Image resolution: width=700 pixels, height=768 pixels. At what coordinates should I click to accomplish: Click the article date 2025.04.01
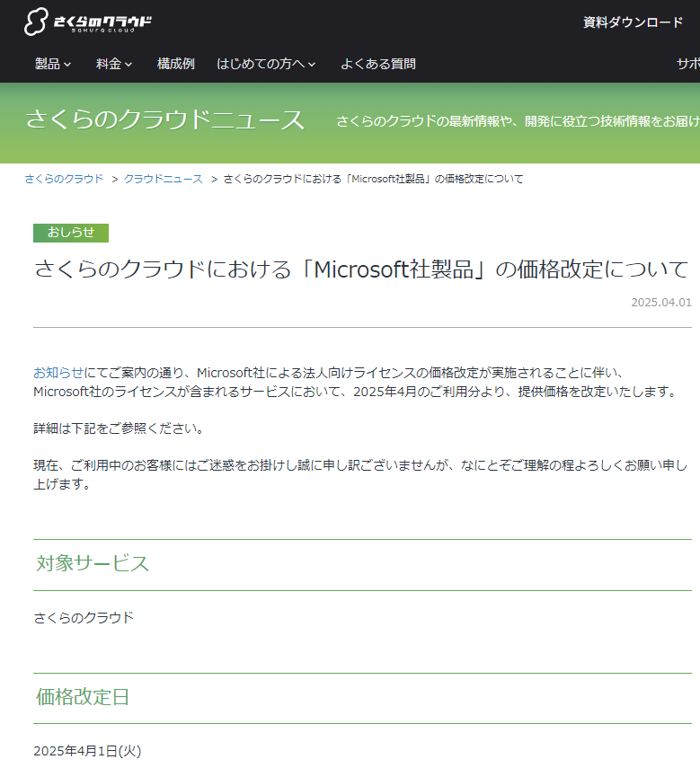click(x=660, y=302)
